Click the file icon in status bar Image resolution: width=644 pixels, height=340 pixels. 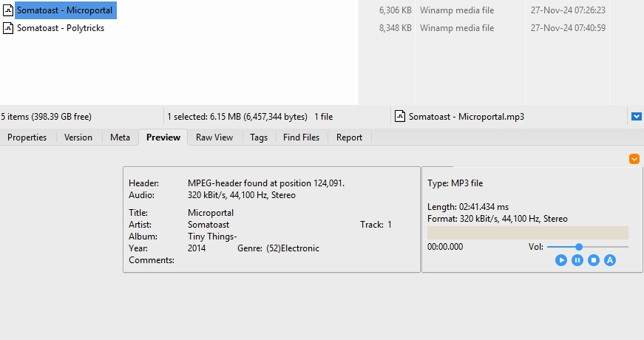tap(400, 116)
